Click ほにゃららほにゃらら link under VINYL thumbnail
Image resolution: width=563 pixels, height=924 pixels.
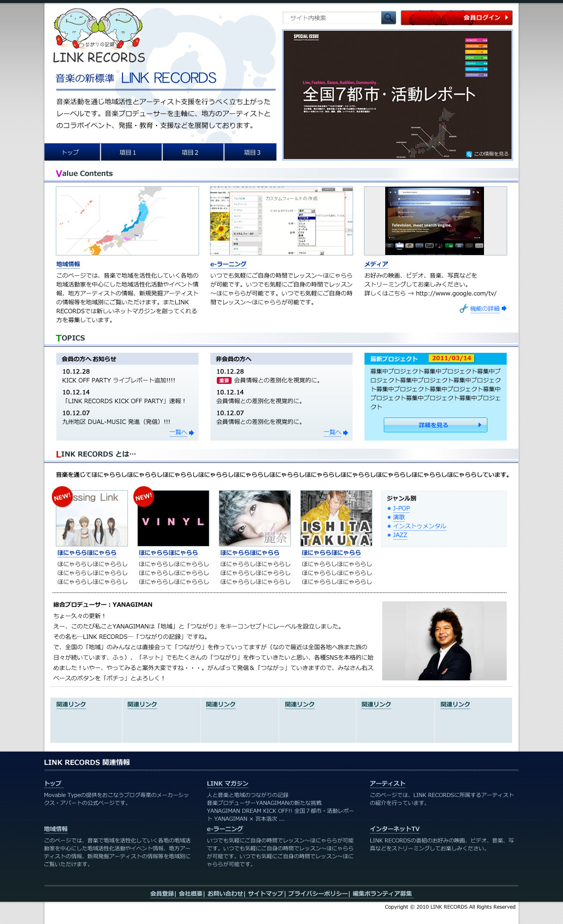click(x=168, y=553)
